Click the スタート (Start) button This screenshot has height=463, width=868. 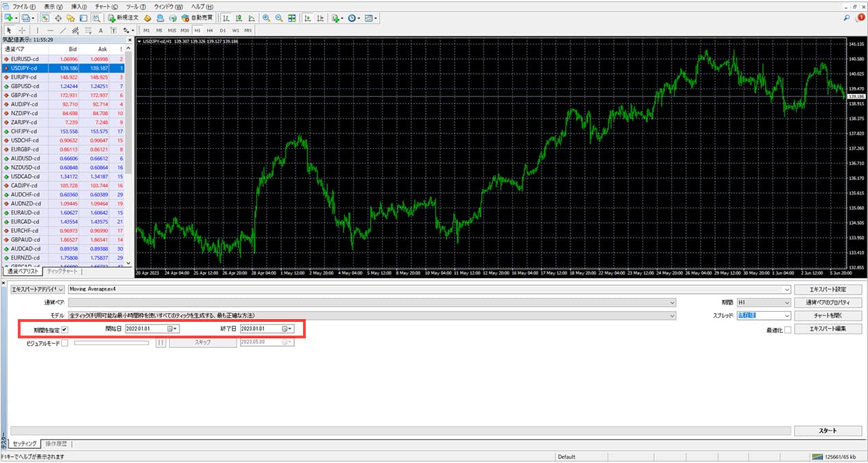(x=828, y=431)
